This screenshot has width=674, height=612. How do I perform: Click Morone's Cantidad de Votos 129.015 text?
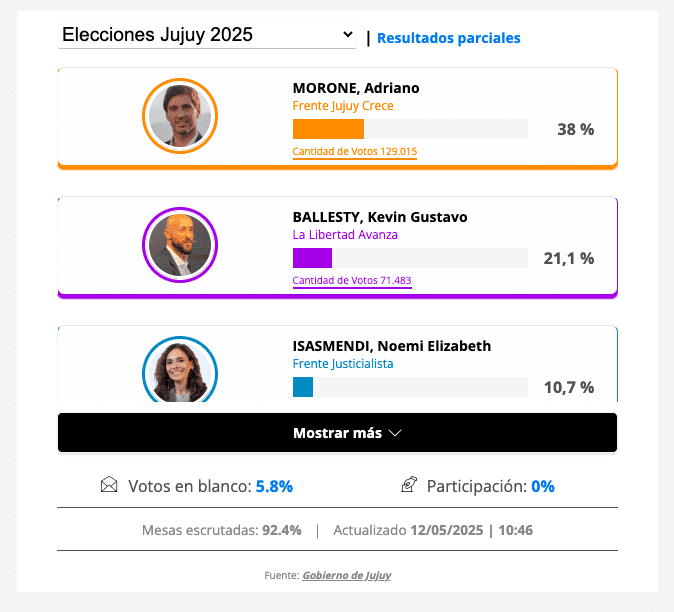(x=355, y=152)
